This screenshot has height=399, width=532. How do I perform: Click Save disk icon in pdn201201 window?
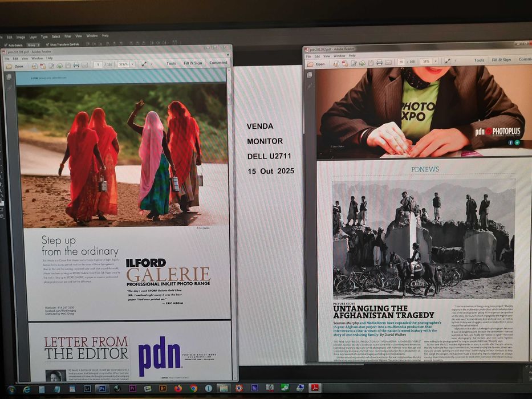tap(68, 65)
